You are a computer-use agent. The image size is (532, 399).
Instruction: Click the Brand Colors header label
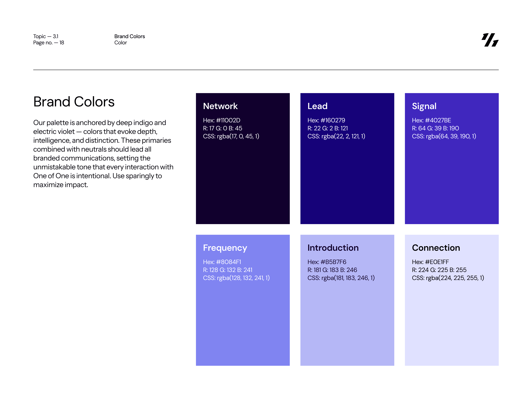pyautogui.click(x=129, y=36)
